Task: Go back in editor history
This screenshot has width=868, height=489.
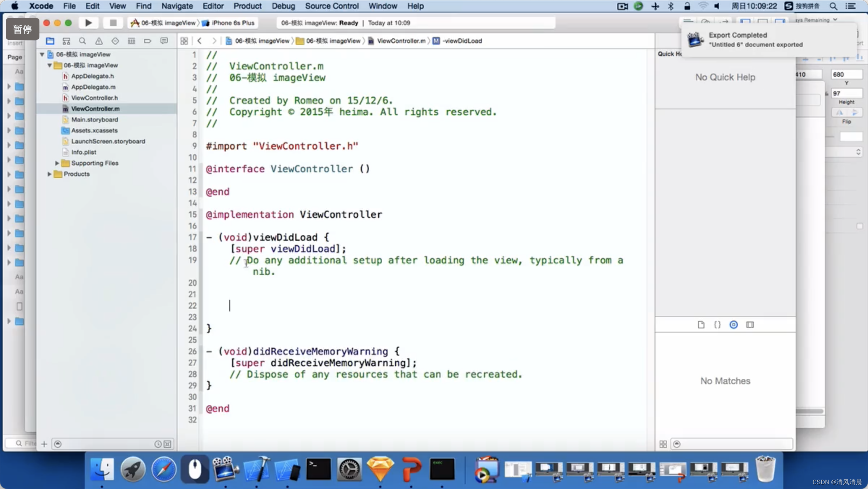Action: point(199,41)
